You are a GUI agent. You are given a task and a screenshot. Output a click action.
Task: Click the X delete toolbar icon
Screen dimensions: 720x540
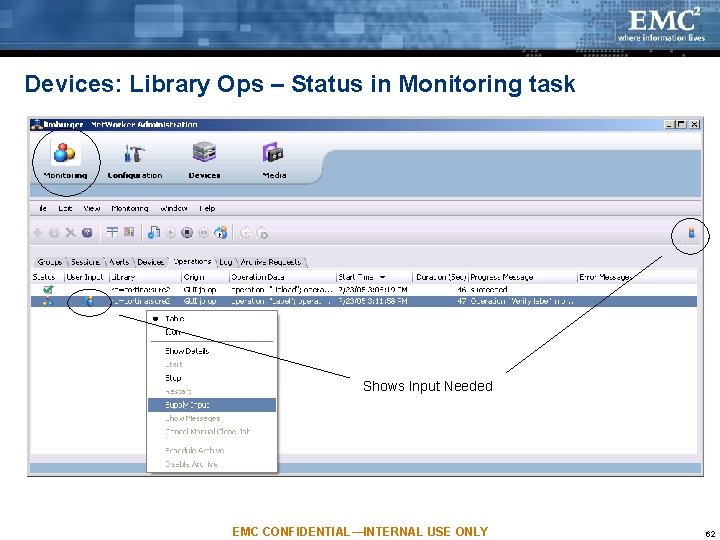(x=70, y=233)
